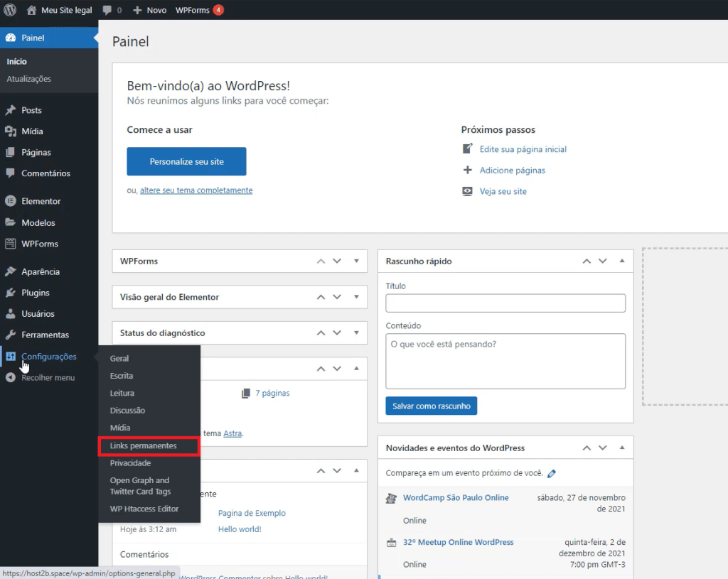
Task: Open WP Htaccess Editor submenu item
Action: 144,509
